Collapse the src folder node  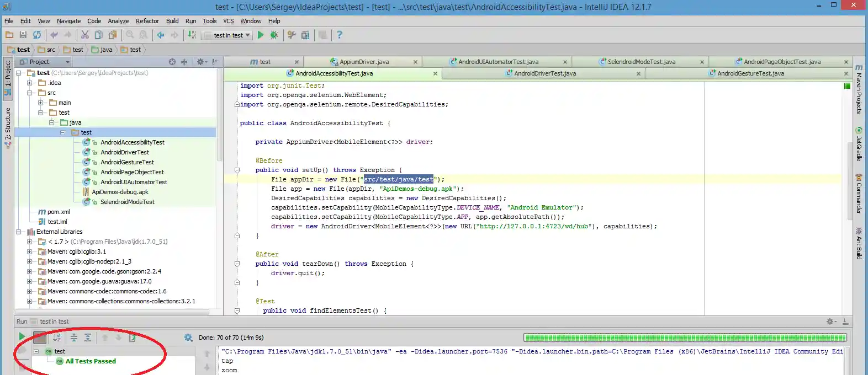(x=30, y=93)
